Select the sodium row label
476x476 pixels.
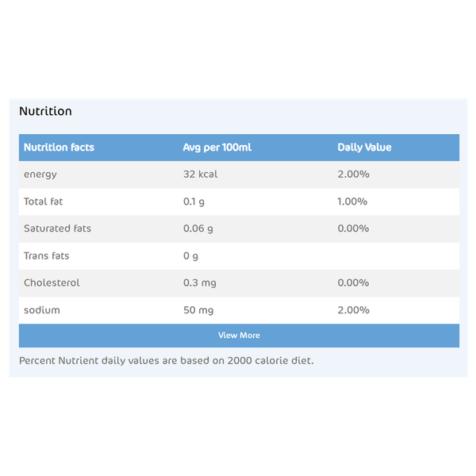pyautogui.click(x=42, y=310)
